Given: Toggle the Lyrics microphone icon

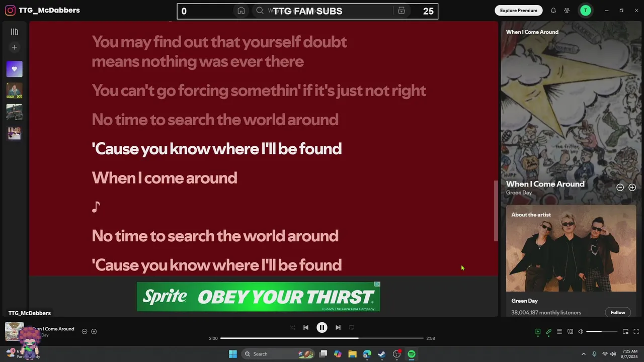Looking at the screenshot, I should pos(548,331).
